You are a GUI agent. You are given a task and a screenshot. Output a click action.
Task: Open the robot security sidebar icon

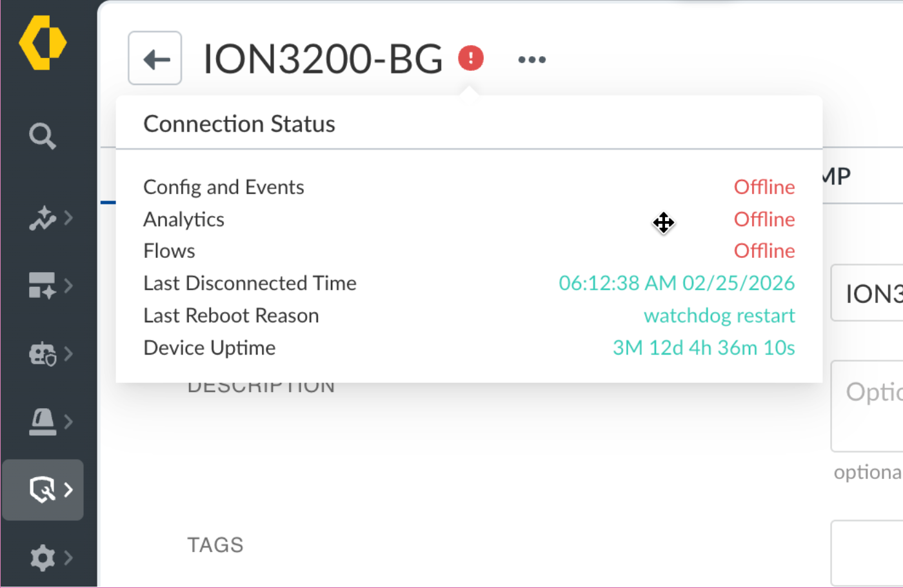tap(43, 354)
